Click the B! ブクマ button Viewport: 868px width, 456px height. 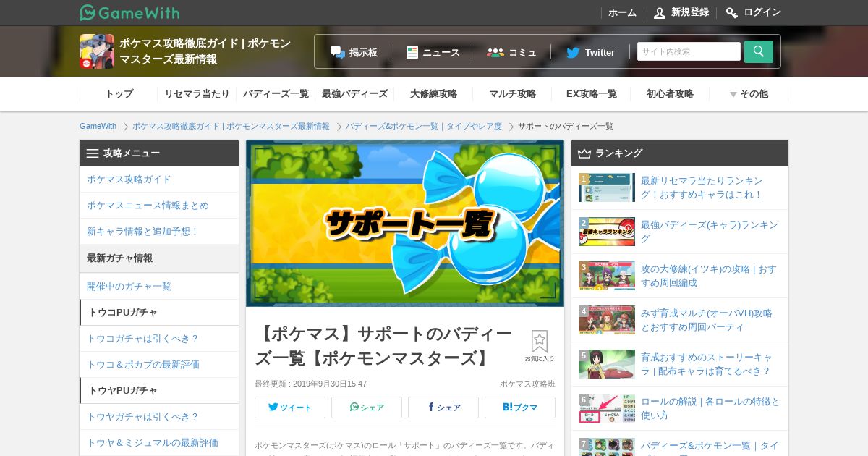pyautogui.click(x=520, y=408)
